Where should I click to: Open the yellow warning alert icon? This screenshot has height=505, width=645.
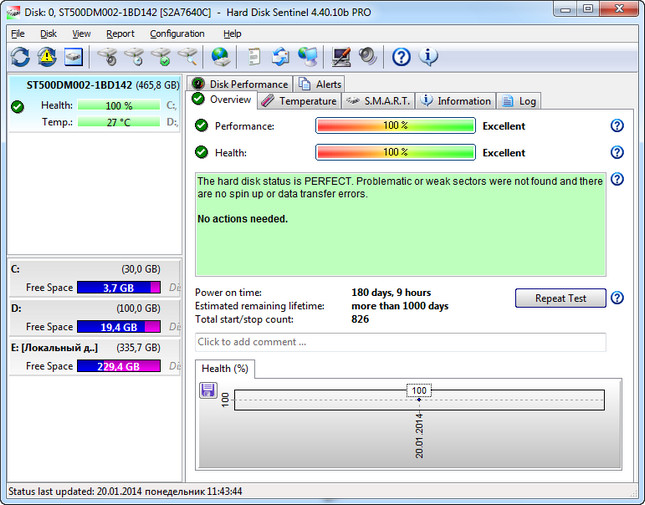47,56
